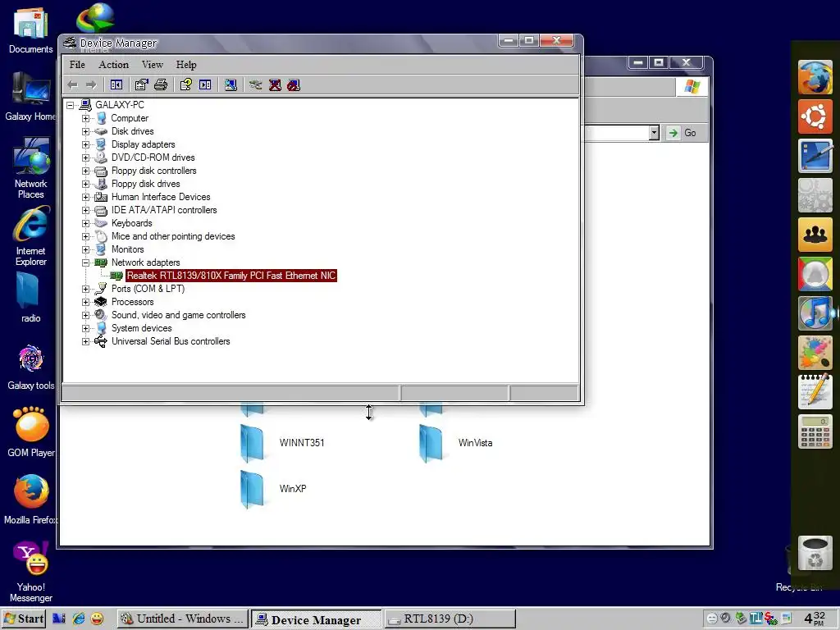840x630 pixels.
Task: Open the View menu
Action: [x=152, y=64]
